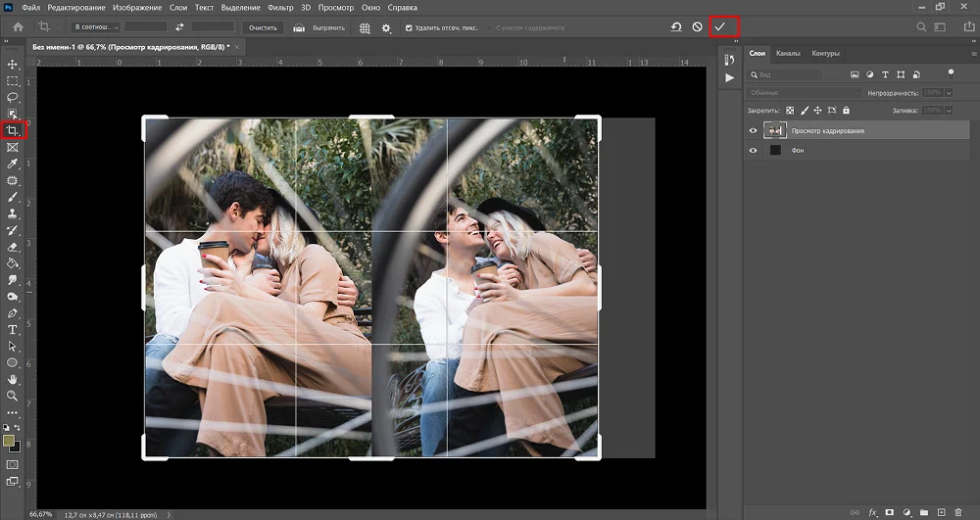Viewport: 980px width, 520px height.
Task: Toggle lock image pixels
Action: [805, 111]
